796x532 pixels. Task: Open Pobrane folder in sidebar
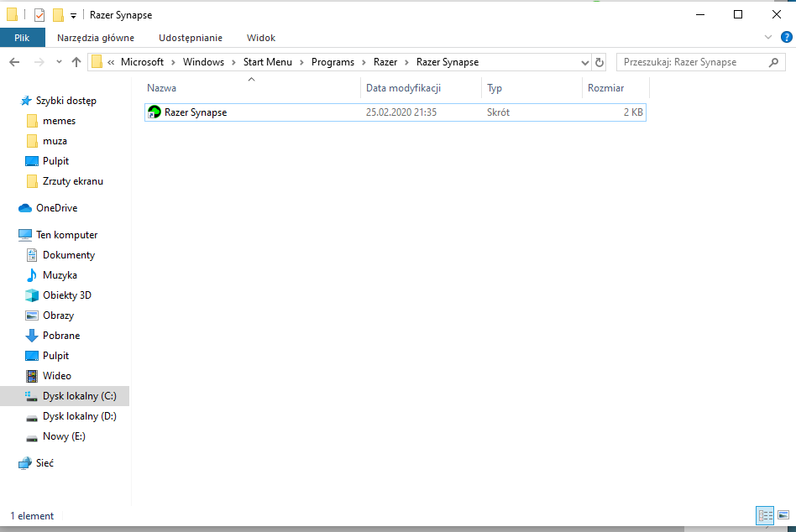point(61,335)
